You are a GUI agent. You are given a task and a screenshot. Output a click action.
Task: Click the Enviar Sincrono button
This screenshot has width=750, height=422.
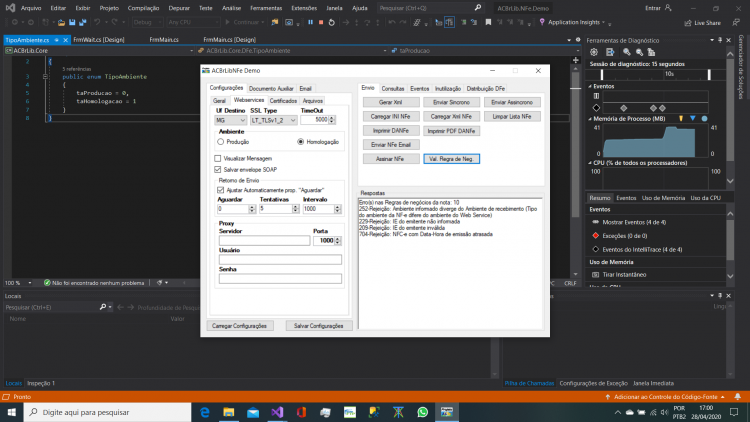pyautogui.click(x=451, y=102)
